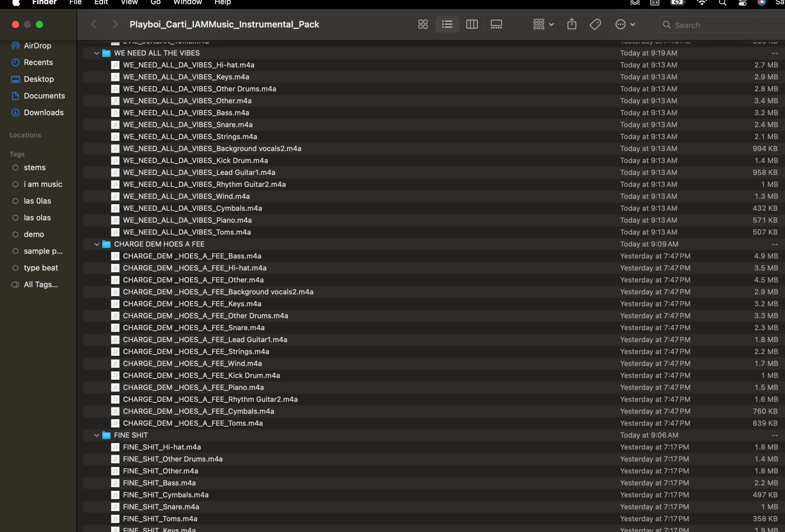Select WE_NEED_ALL_DA_VIBES_Bass.m4a file
The image size is (785, 532).
pos(433,112)
